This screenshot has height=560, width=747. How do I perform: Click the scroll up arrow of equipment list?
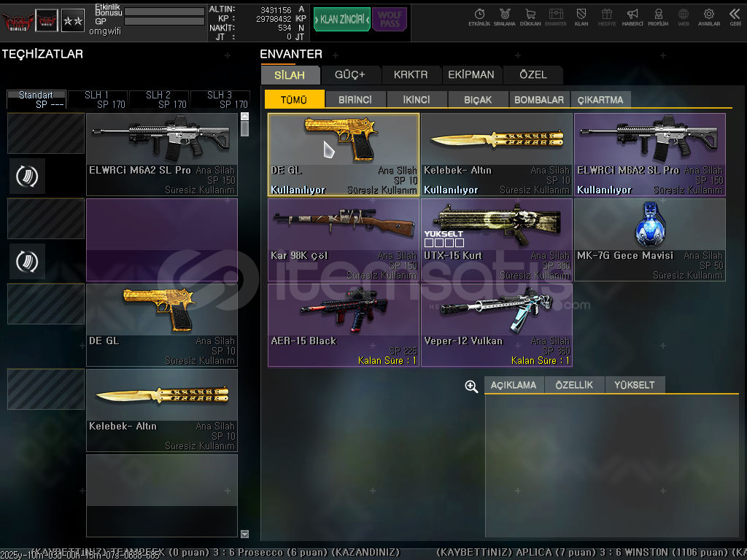pos(245,116)
